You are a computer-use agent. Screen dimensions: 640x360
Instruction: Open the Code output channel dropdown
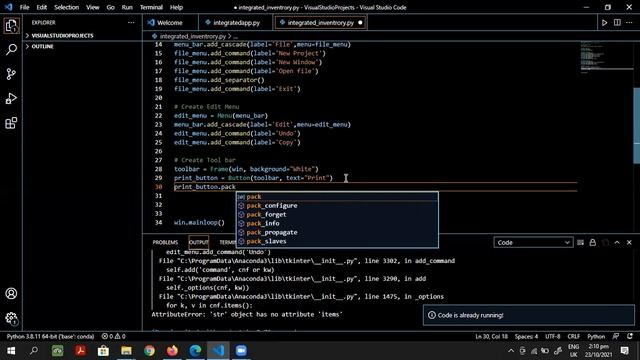click(x=533, y=242)
